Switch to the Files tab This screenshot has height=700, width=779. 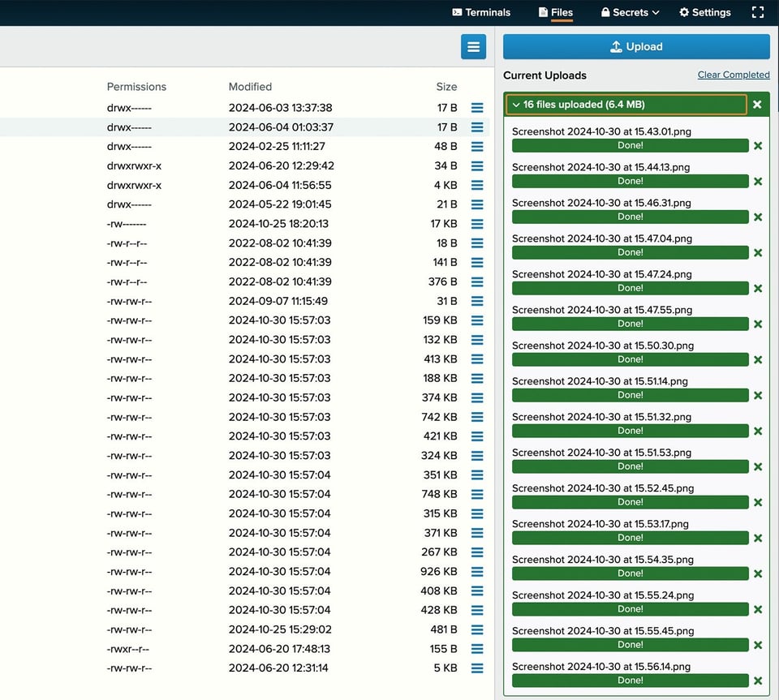point(556,12)
